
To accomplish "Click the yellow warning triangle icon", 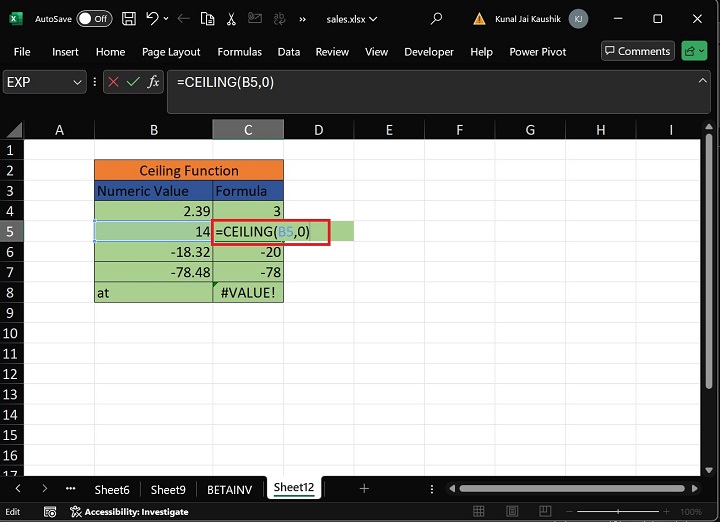I will coord(479,19).
